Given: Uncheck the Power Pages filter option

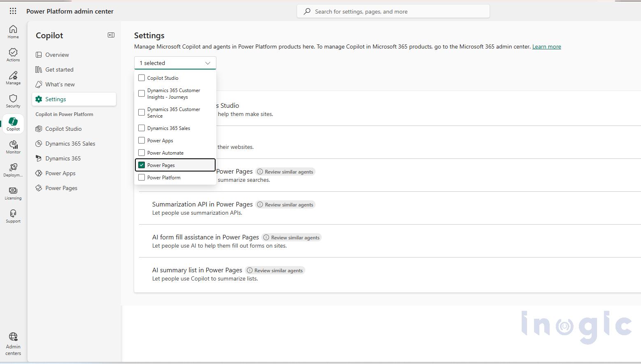Looking at the screenshot, I should pyautogui.click(x=142, y=165).
